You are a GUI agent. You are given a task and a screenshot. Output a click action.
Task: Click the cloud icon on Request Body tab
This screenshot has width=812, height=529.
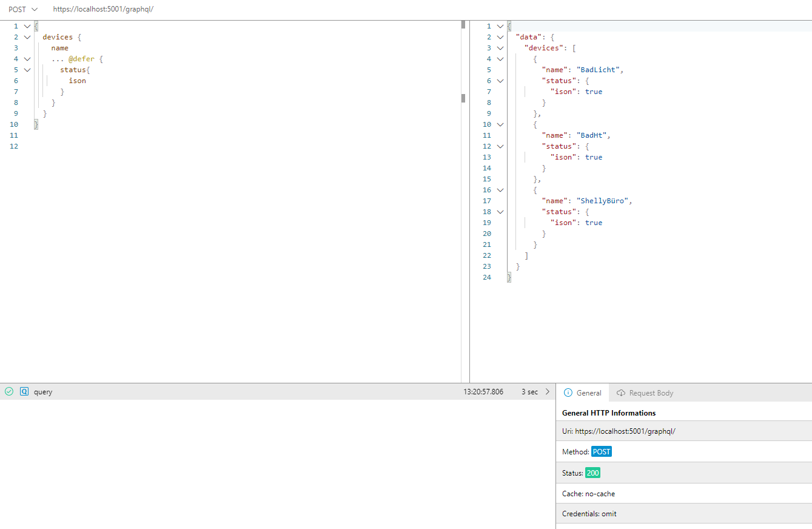621,393
